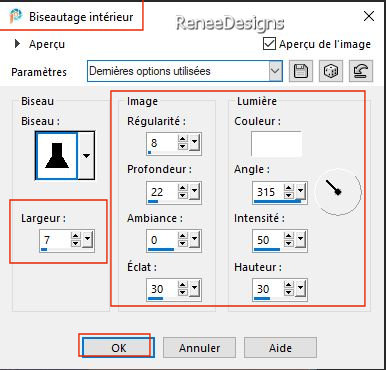386x370 pixels.
Task: Click the bevel shape preview thumbnail
Action: pos(57,155)
